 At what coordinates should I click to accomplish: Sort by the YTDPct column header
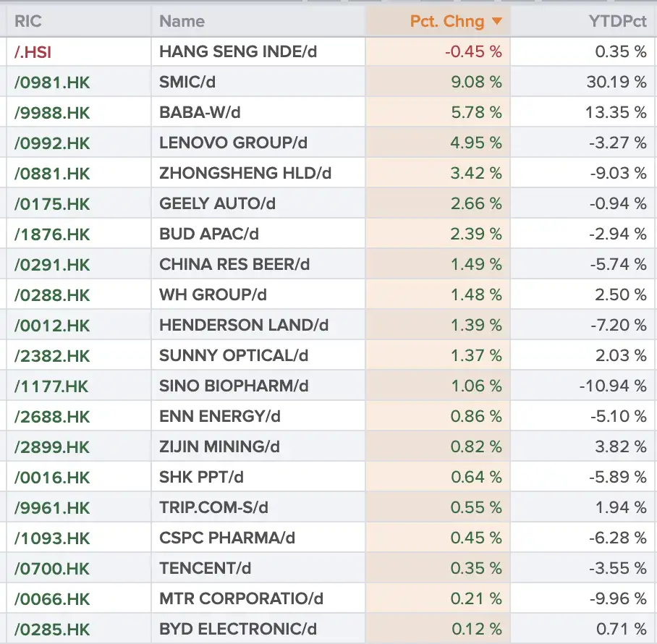tap(618, 22)
